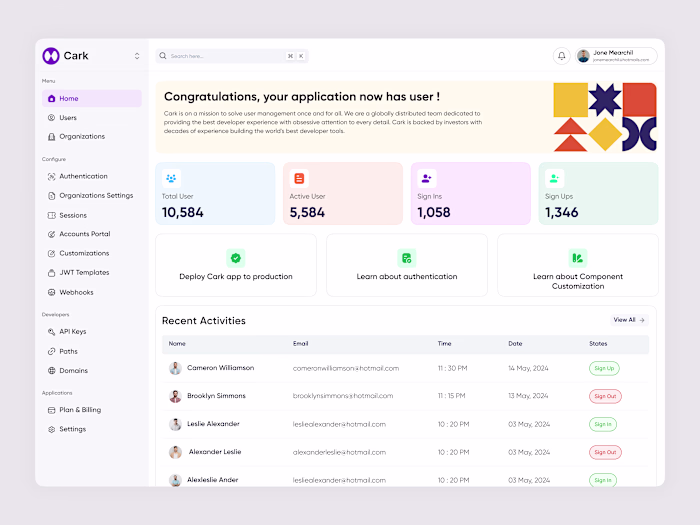Image resolution: width=700 pixels, height=525 pixels.
Task: Click Cameron Williamson's avatar
Action: [x=175, y=368]
